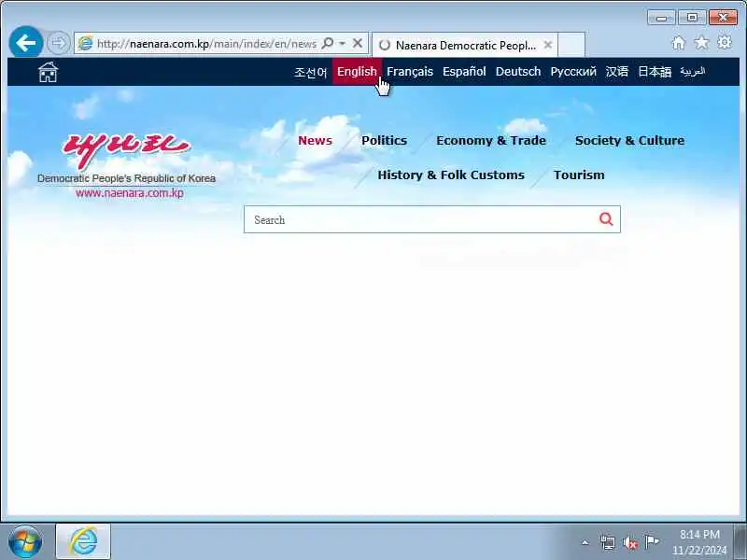This screenshot has width=747, height=560.
Task: Show hidden tray icons arrow
Action: tap(585, 542)
